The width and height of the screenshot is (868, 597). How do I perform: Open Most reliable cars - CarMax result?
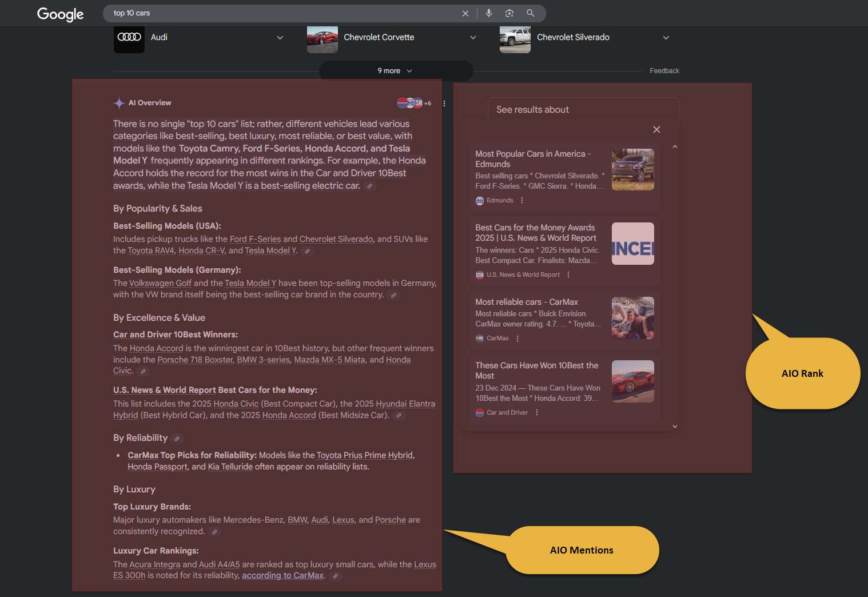point(527,302)
